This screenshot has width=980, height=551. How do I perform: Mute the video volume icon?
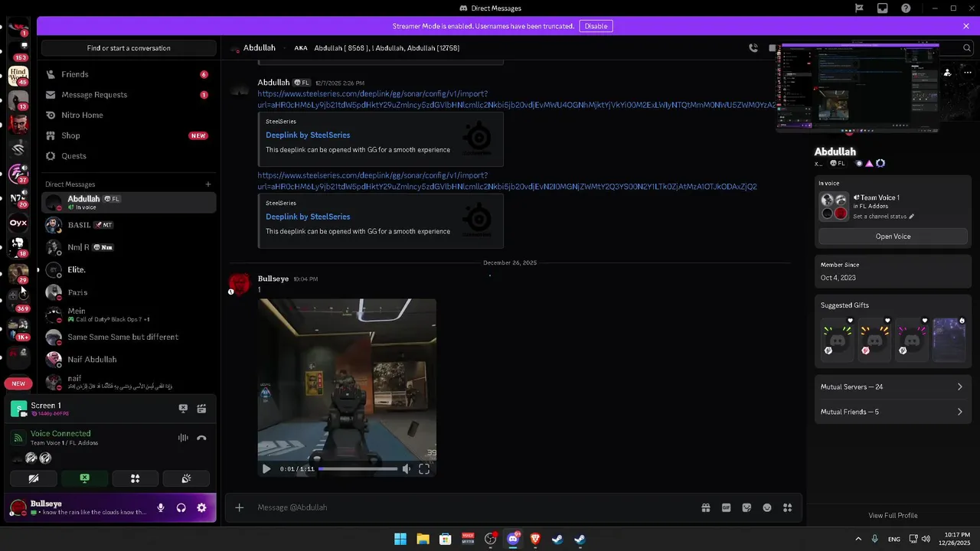(407, 469)
